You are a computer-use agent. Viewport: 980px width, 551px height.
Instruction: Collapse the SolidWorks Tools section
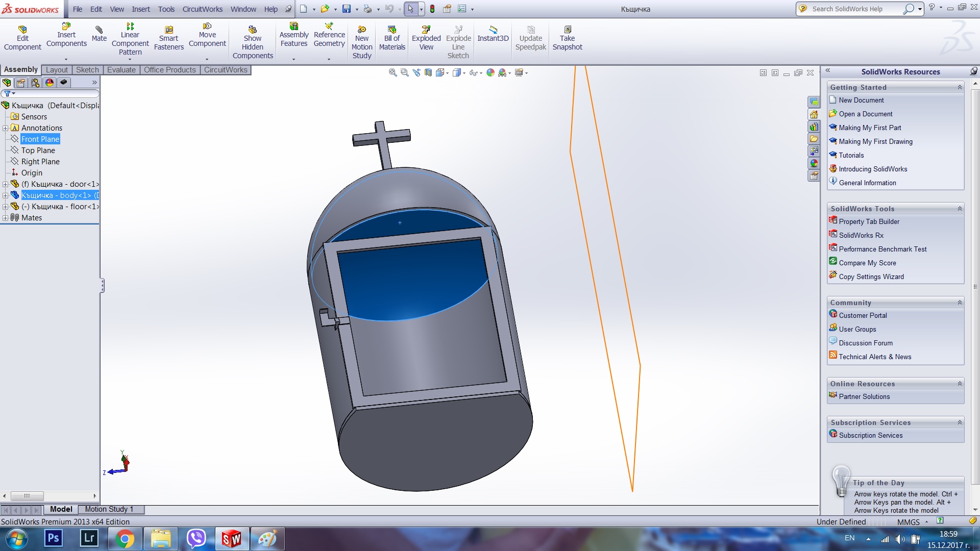[960, 209]
